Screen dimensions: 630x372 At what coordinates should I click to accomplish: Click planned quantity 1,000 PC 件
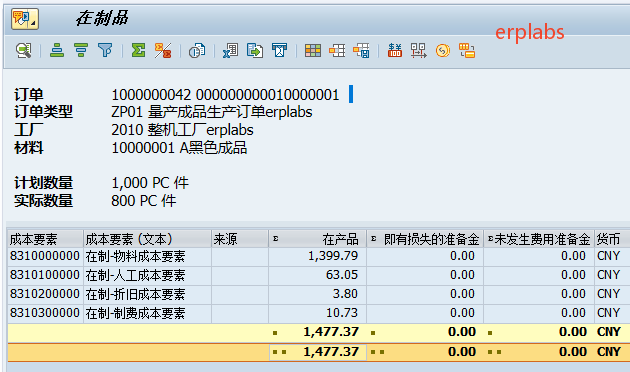150,183
